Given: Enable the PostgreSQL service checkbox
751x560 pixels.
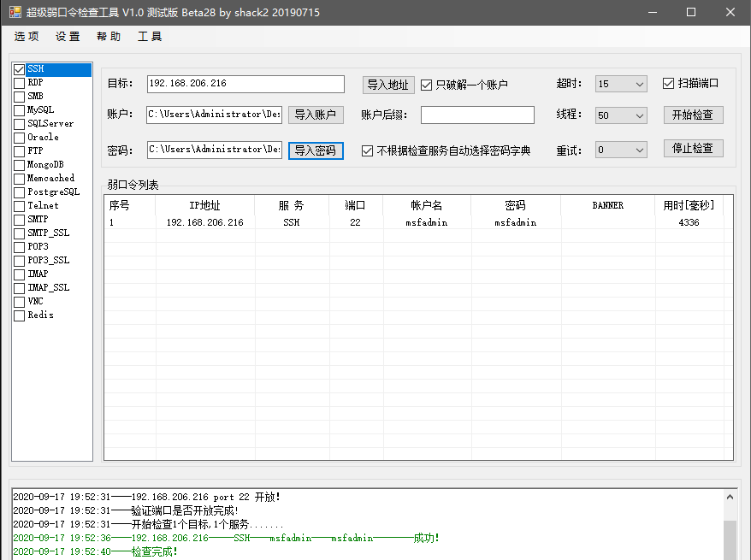Looking at the screenshot, I should coord(19,192).
